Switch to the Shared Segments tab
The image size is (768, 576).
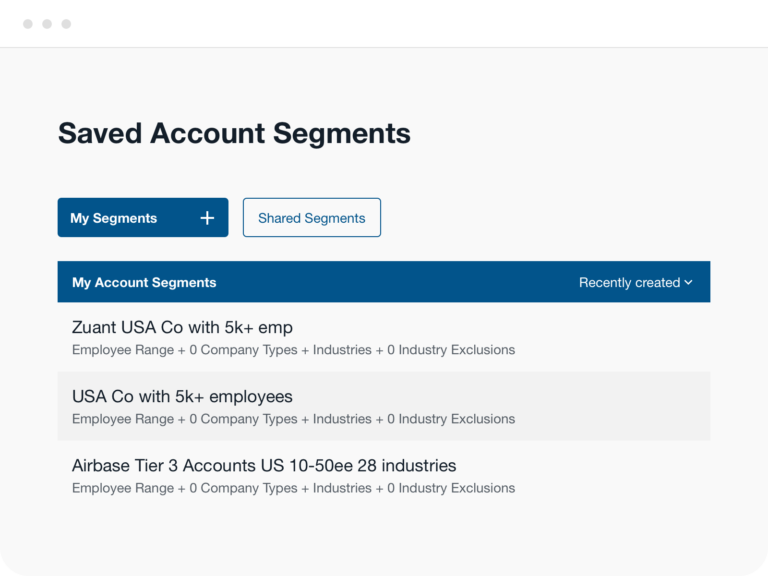[x=312, y=217]
